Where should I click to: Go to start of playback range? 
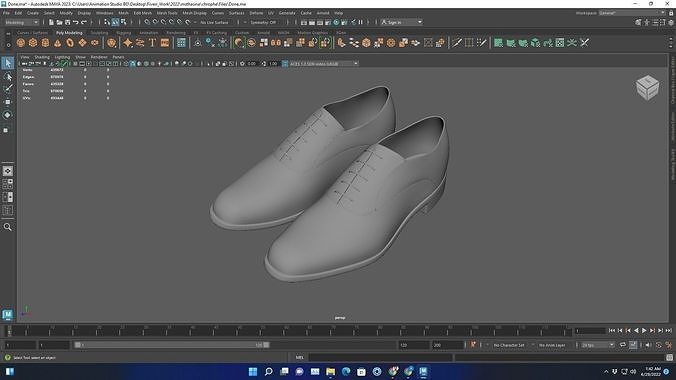612,330
